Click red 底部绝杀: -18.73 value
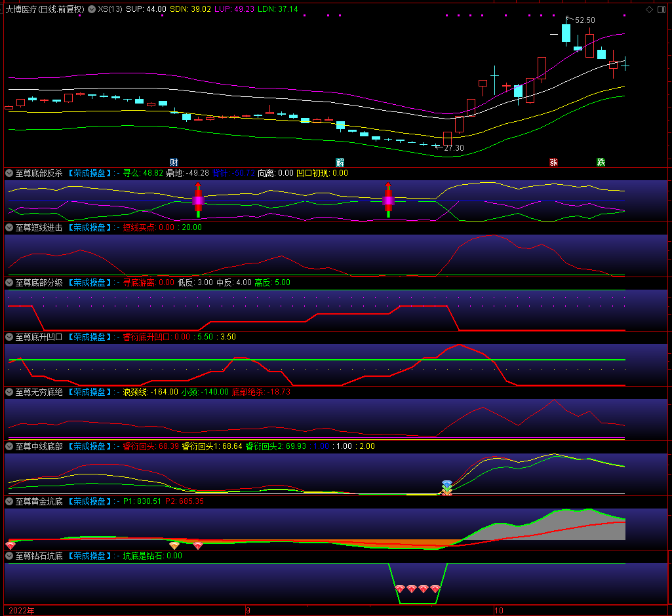Viewport: 672px width, 616px height. (x=261, y=391)
